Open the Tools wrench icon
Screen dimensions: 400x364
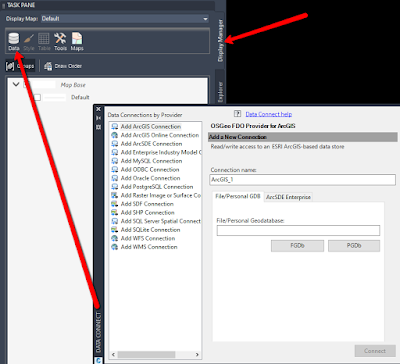tap(60, 42)
